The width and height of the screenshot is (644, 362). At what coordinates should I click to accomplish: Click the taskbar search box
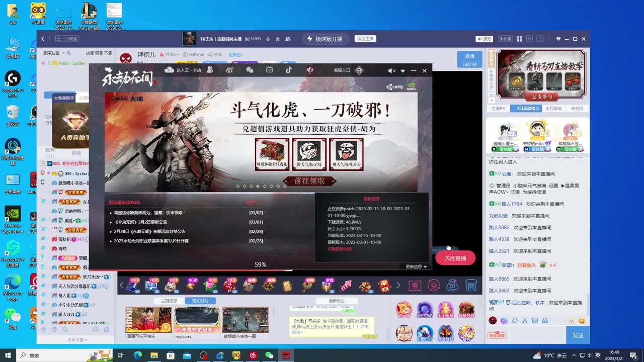coord(64,355)
